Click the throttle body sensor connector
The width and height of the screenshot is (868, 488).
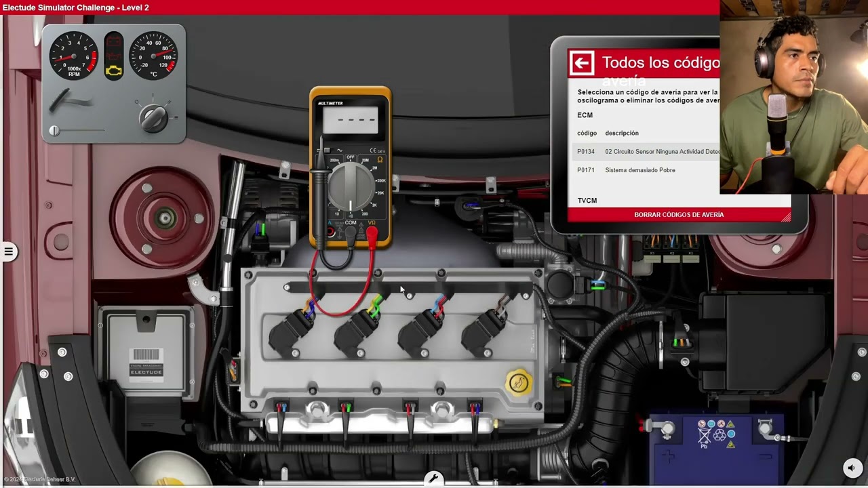pyautogui.click(x=597, y=286)
